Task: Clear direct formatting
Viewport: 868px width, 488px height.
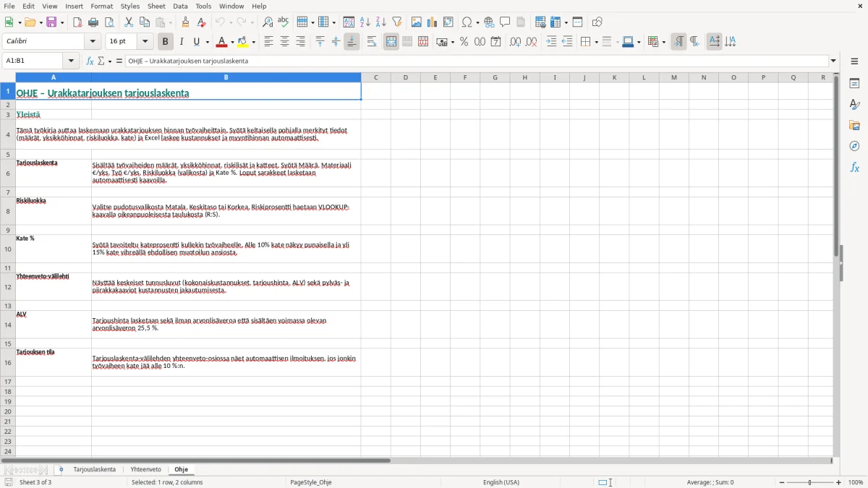Action: (x=201, y=22)
